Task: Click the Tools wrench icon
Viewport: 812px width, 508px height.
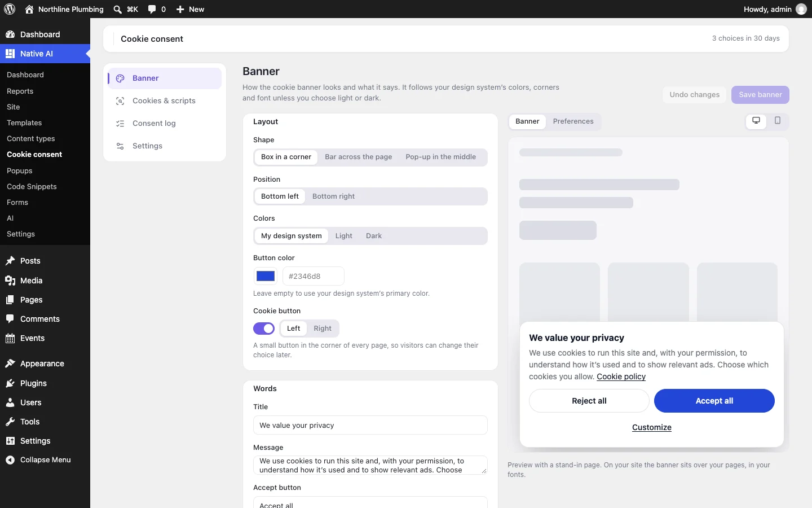Action: [x=10, y=422]
